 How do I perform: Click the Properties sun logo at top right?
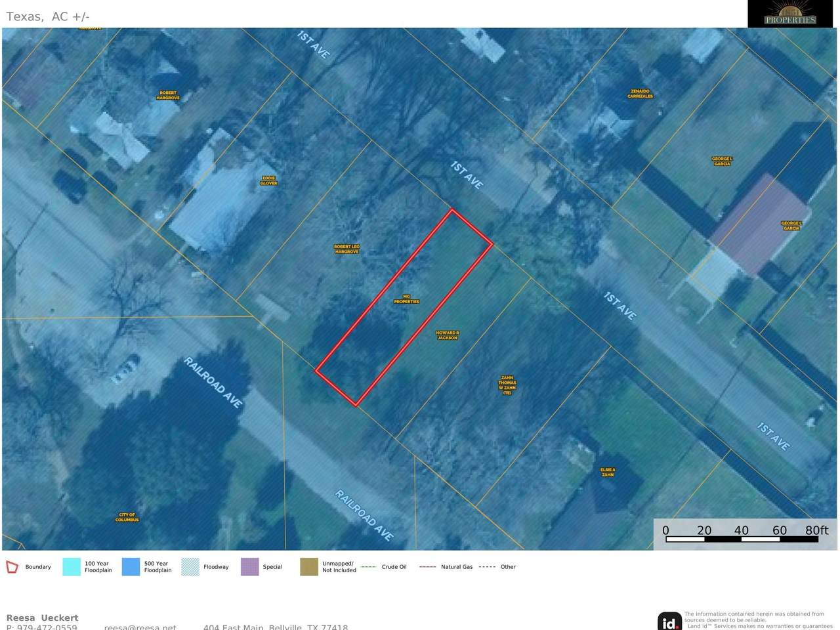pos(790,14)
